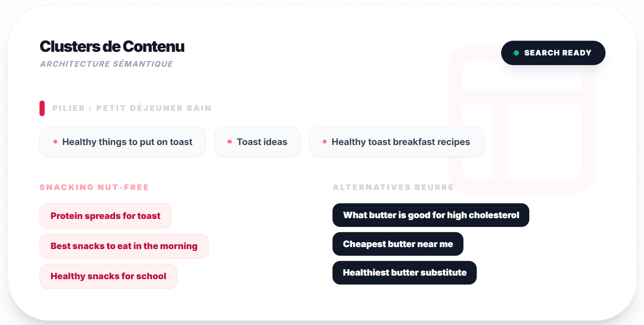
Task: Open the Best snacks to eat in the morning tag
Action: (124, 246)
